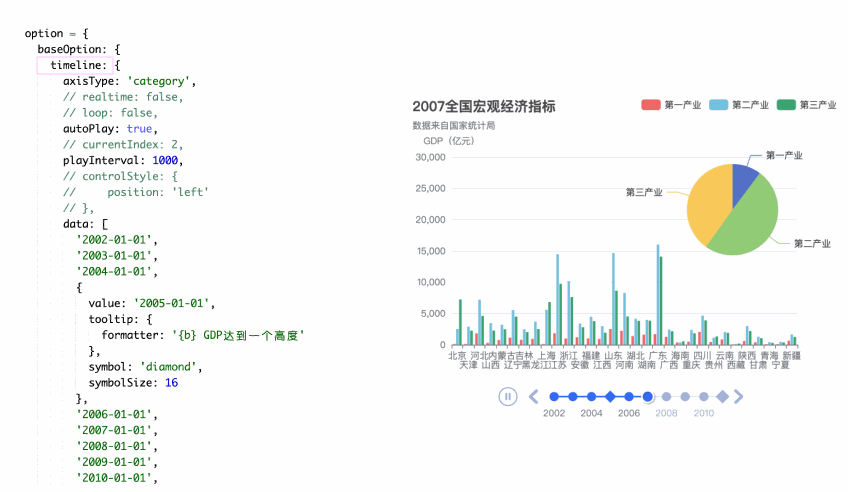The image size is (848, 492).
Task: Click the blue 第一产业 pie slice
Action: (x=743, y=178)
